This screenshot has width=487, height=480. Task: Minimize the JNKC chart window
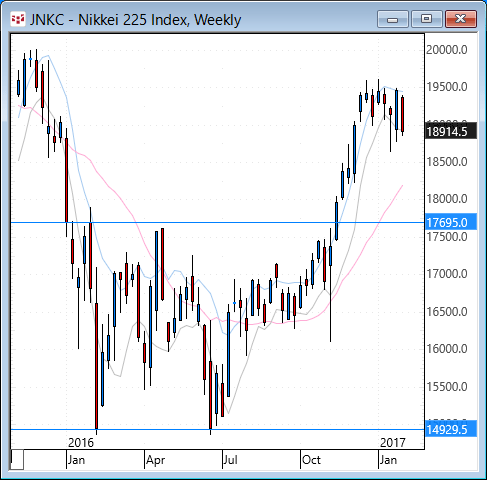(393, 19)
